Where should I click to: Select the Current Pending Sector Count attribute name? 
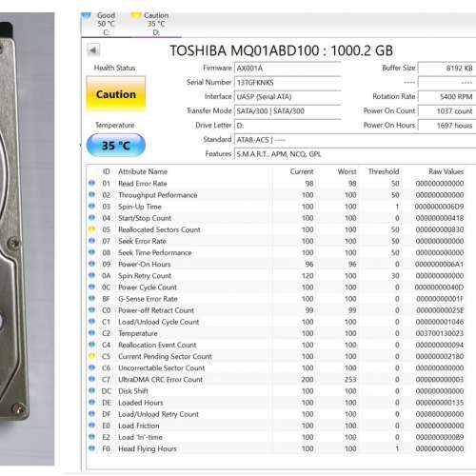click(x=165, y=357)
